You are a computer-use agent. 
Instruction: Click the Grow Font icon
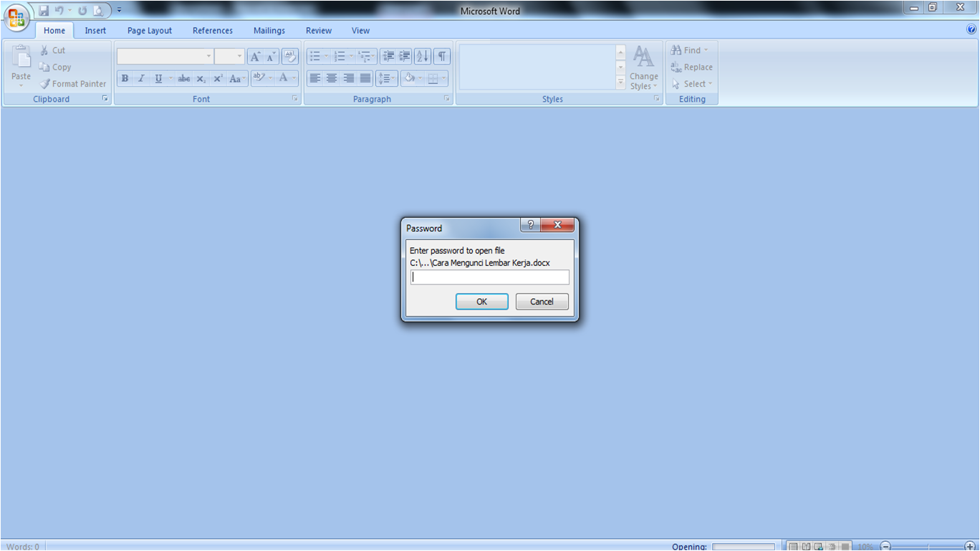point(255,57)
